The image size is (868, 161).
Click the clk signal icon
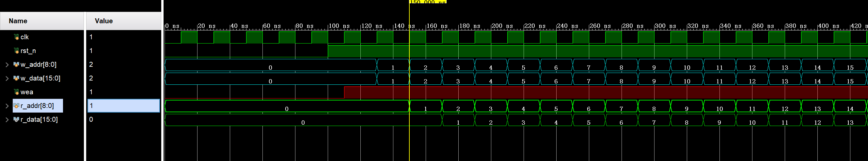(x=16, y=37)
